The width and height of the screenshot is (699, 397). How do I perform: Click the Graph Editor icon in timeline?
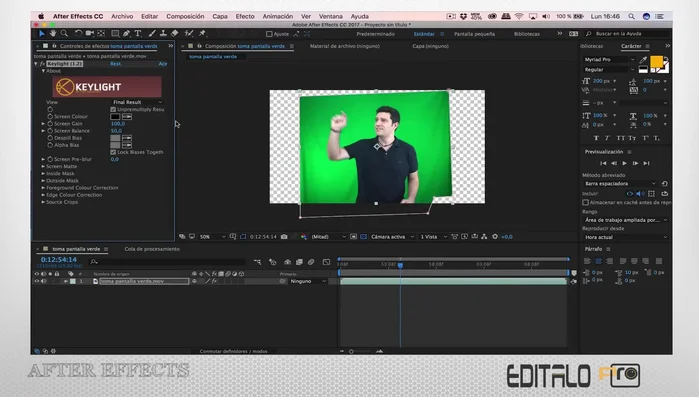pos(326,262)
